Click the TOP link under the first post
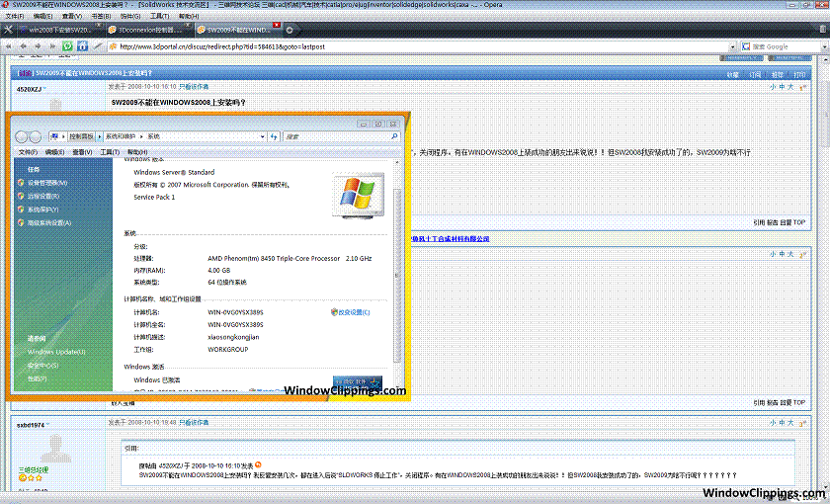Screen dimensions: 830x504 click(799, 222)
